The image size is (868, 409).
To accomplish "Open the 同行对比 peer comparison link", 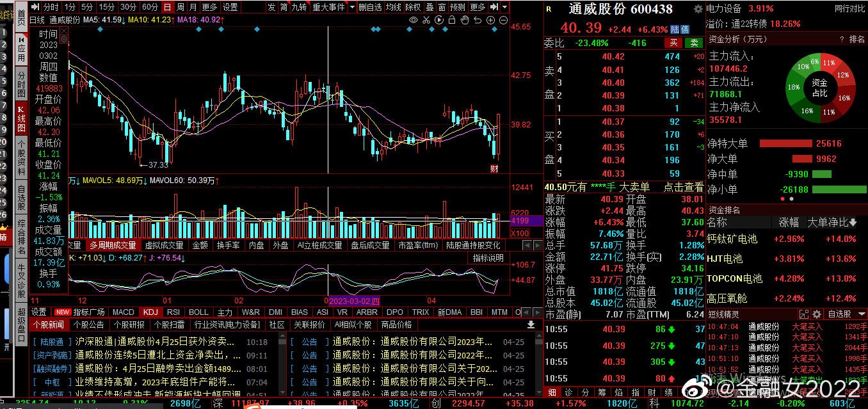I will coord(850,8).
